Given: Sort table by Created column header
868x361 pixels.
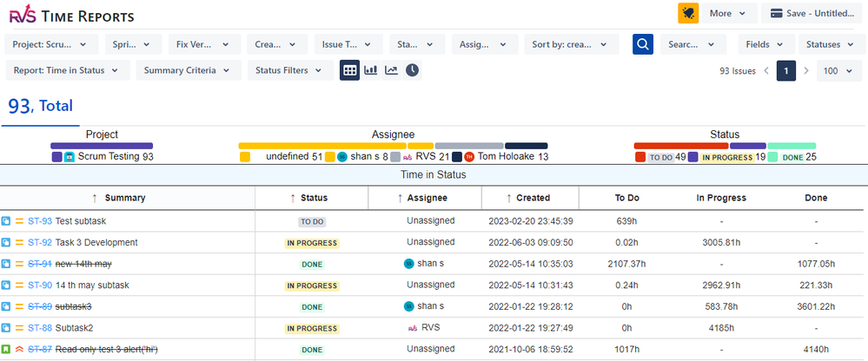Looking at the screenshot, I should (x=529, y=198).
